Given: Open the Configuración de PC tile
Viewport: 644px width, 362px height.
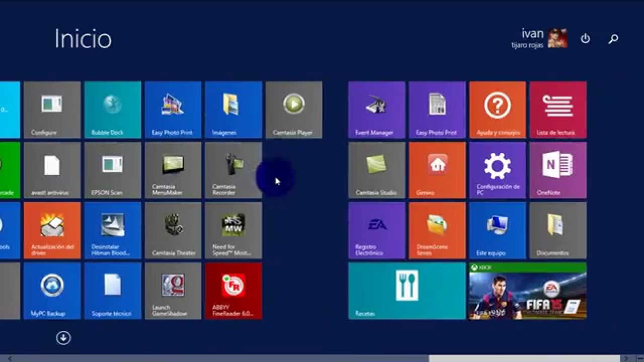Looking at the screenshot, I should pyautogui.click(x=498, y=170).
